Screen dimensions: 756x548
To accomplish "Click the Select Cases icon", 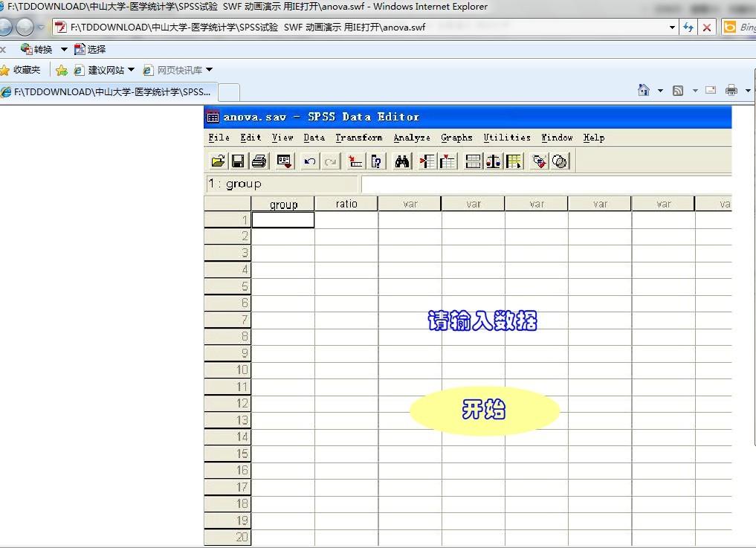I will (x=514, y=161).
